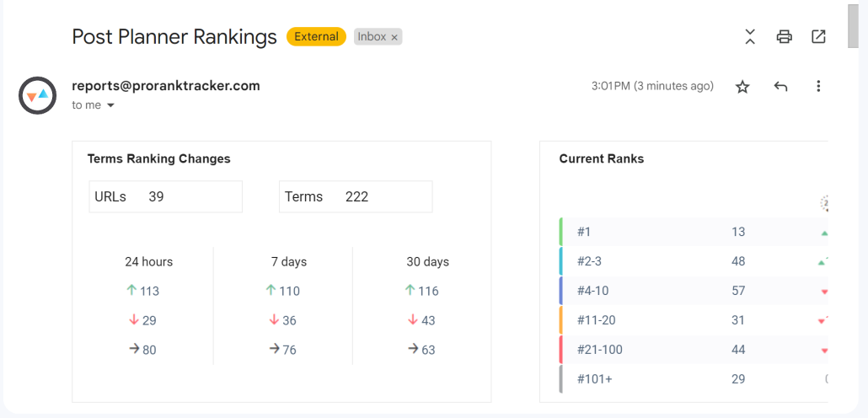This screenshot has width=868, height=418.
Task: Click the green up arrow beside 113
Action: [131, 290]
